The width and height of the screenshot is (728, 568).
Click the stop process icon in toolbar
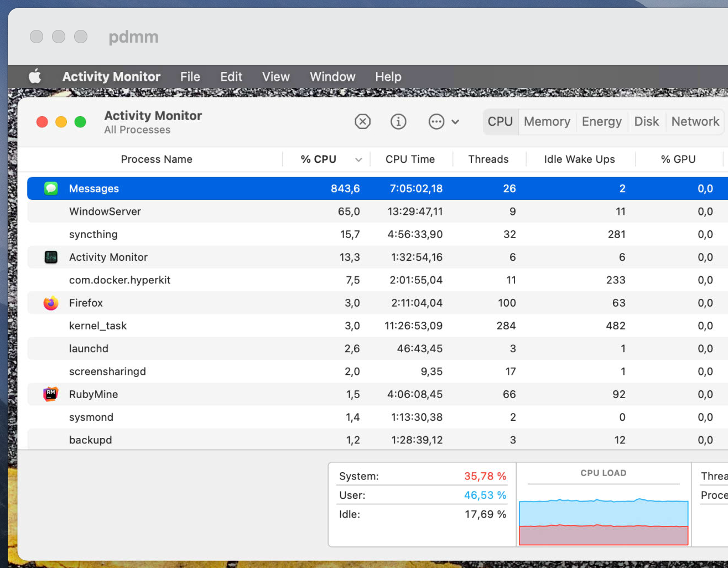[x=362, y=121]
